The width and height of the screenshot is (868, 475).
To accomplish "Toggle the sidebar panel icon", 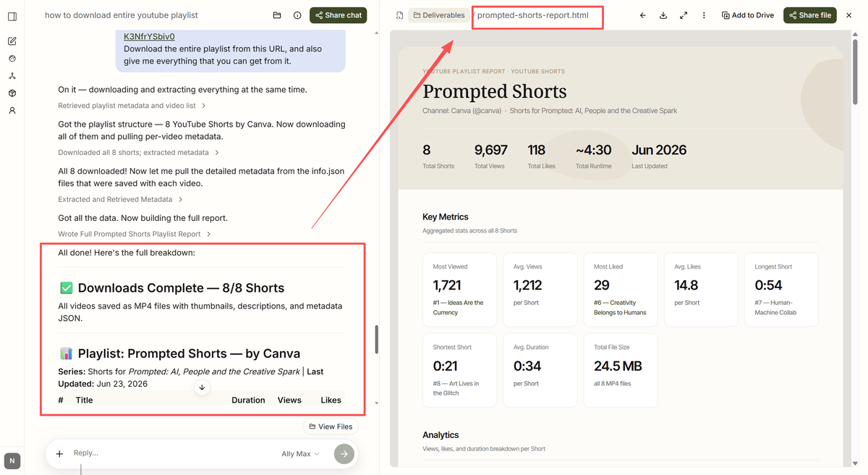I will (x=12, y=16).
